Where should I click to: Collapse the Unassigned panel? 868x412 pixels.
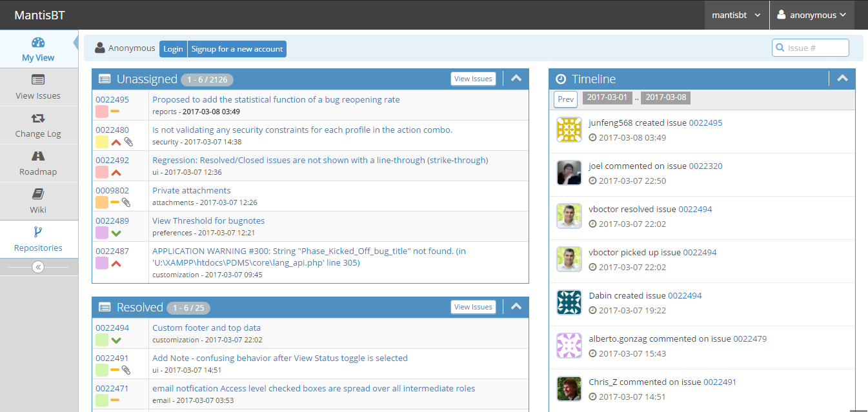click(516, 79)
